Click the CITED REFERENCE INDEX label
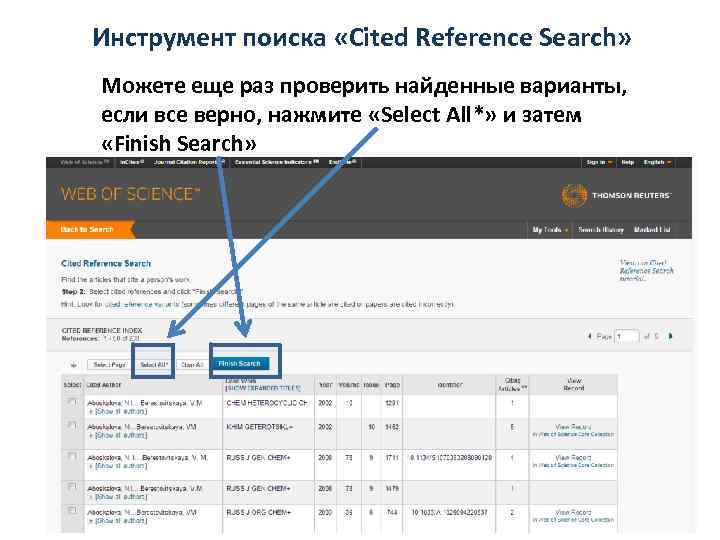 102,330
